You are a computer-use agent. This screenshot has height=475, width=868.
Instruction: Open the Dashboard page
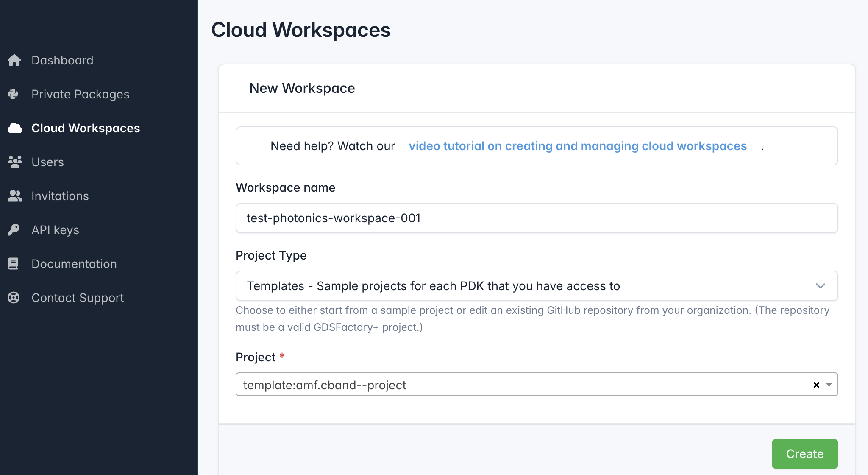pyautogui.click(x=62, y=60)
